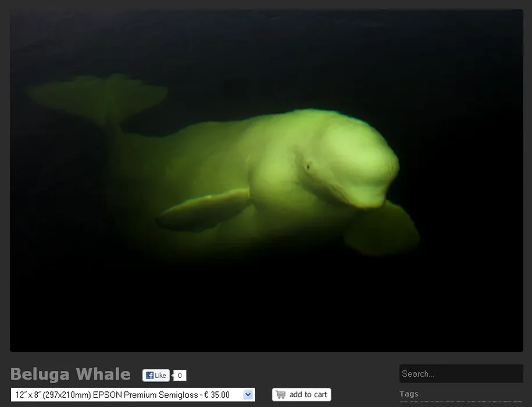Select the Tags sidebar heading
Screen dimensions: 532x407
point(409,394)
